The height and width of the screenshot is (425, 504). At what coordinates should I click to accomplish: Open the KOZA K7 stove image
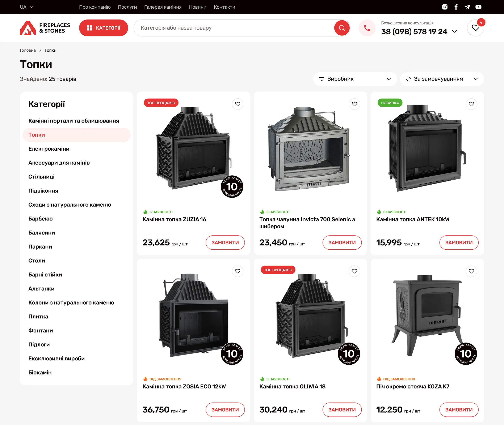point(428,316)
